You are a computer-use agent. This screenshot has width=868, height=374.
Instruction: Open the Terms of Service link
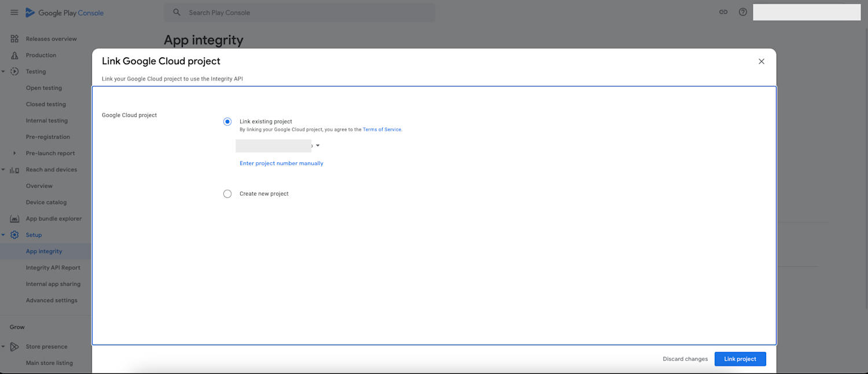381,129
